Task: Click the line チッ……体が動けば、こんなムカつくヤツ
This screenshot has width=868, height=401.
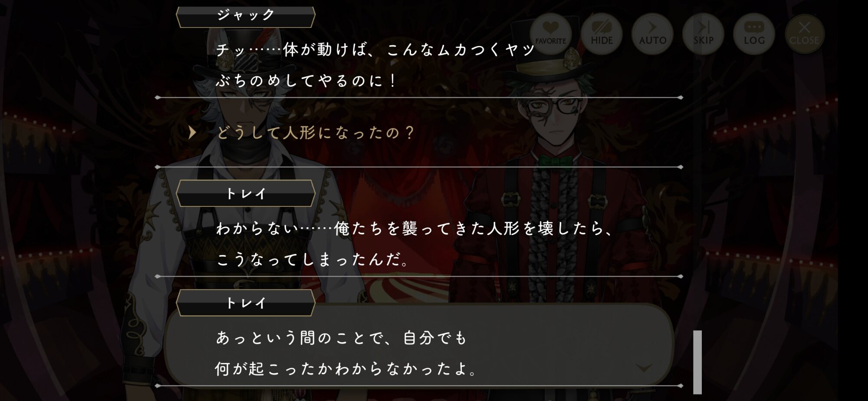Action: pyautogui.click(x=376, y=50)
